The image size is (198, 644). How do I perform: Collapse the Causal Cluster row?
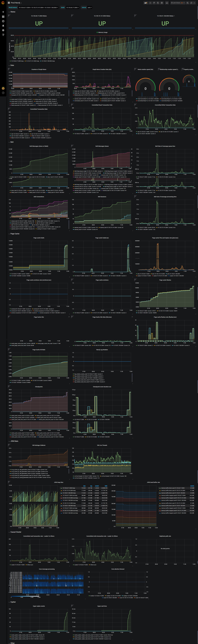(15, 532)
